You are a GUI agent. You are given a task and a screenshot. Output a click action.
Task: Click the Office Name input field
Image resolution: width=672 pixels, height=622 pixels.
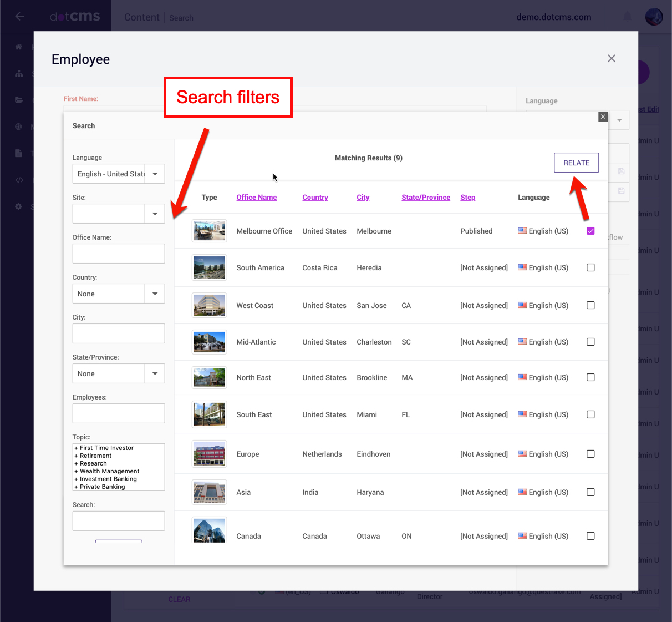119,254
